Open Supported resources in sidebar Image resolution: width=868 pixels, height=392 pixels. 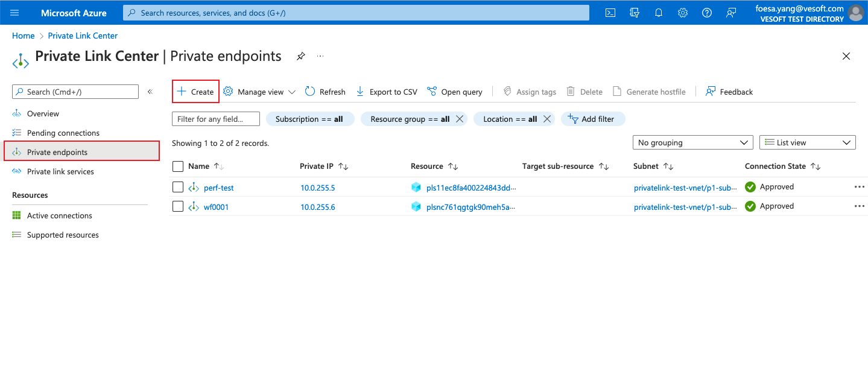point(63,235)
